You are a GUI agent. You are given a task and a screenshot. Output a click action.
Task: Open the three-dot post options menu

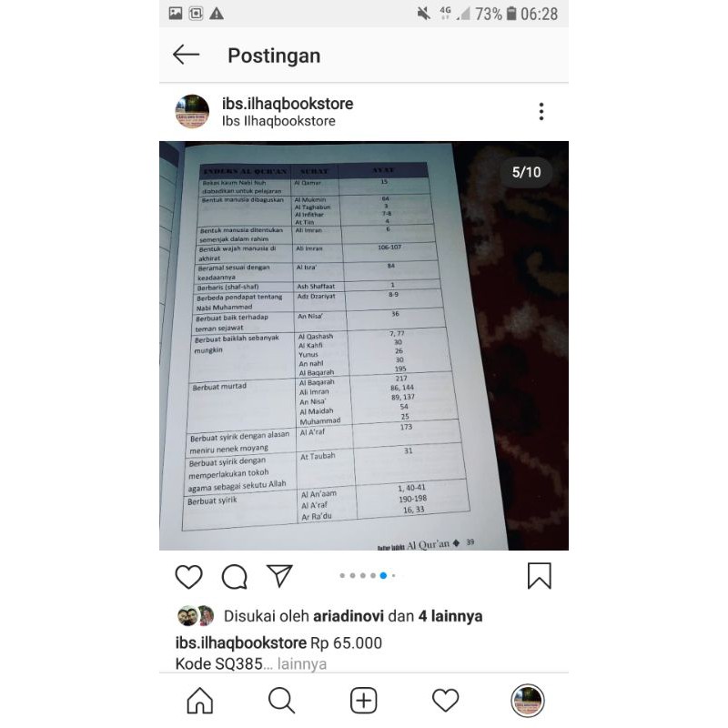coord(541,111)
